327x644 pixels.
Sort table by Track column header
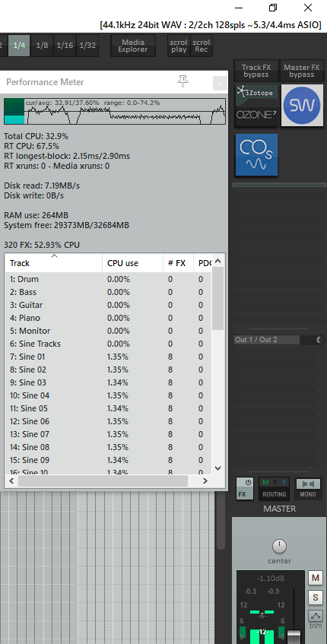click(x=53, y=263)
